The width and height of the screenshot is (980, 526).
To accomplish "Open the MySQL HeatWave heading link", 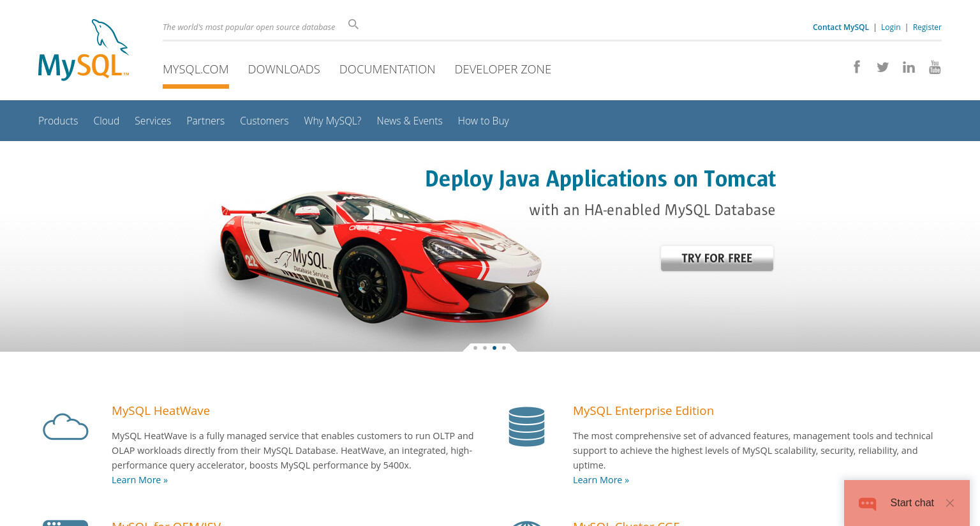I will (161, 410).
